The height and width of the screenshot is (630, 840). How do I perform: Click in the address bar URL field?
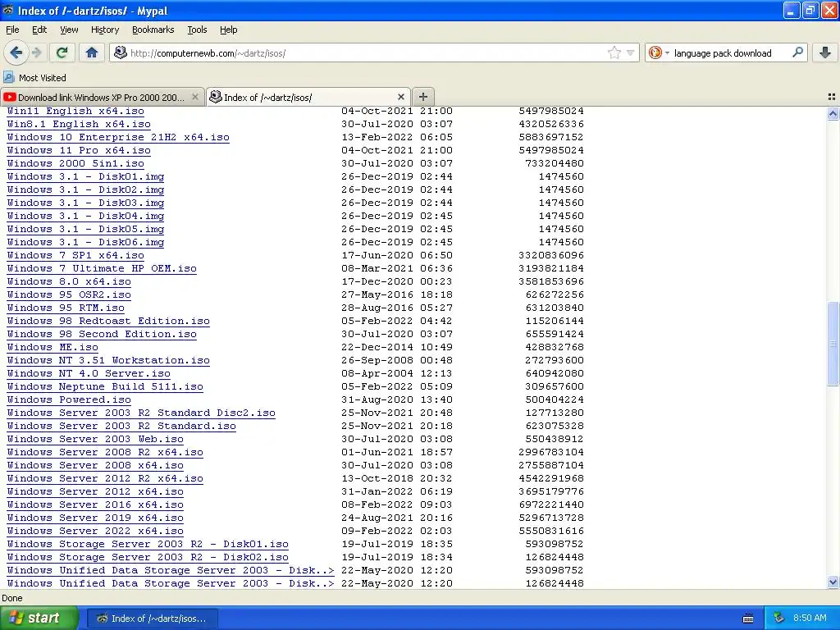[367, 53]
